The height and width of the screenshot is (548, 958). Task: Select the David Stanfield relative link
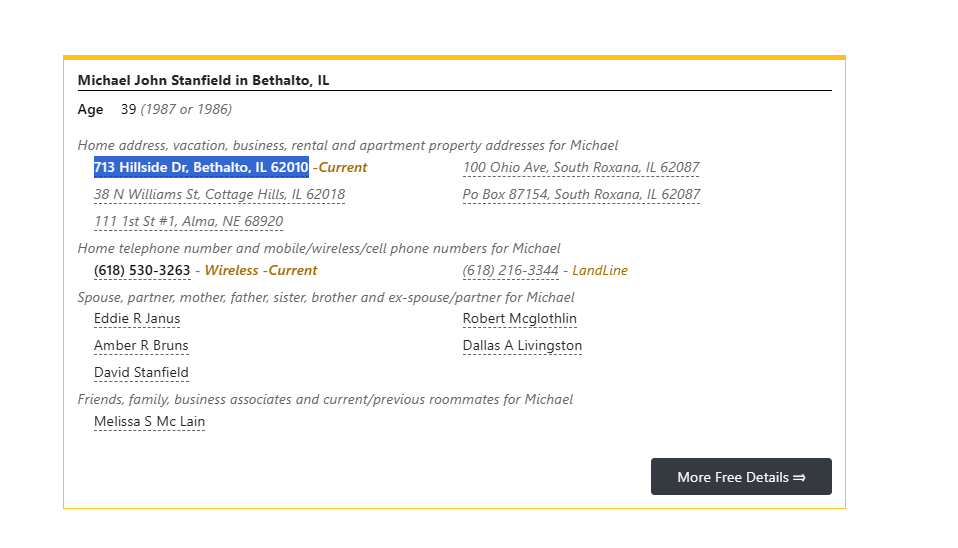141,373
